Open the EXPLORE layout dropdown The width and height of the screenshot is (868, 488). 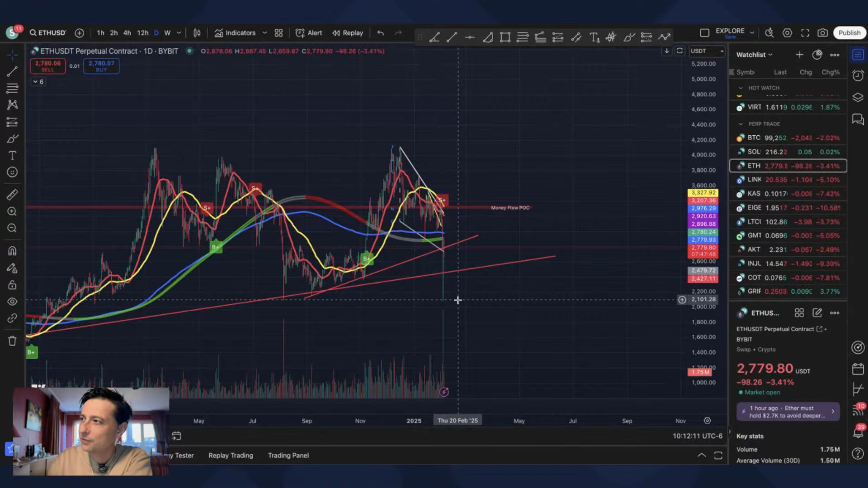point(752,33)
